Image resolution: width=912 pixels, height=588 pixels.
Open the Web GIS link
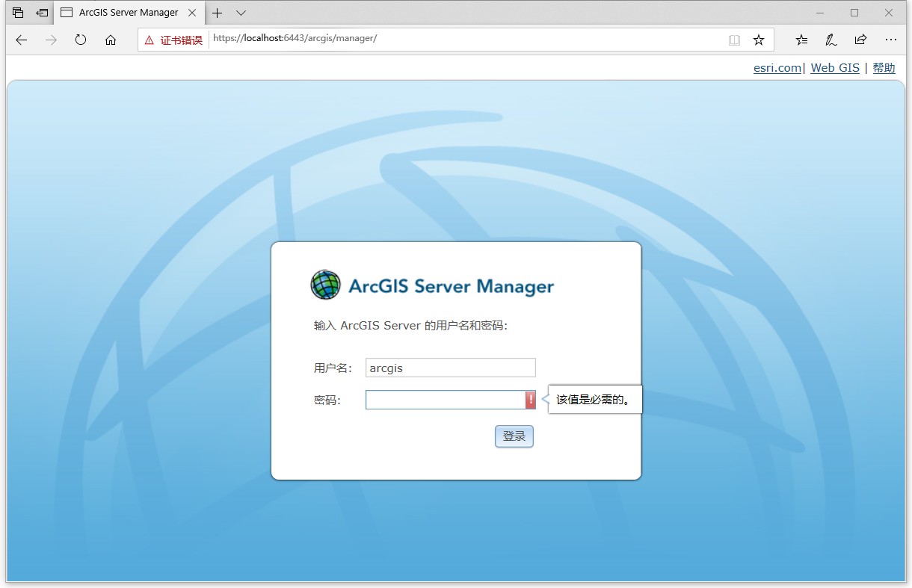pyautogui.click(x=835, y=68)
